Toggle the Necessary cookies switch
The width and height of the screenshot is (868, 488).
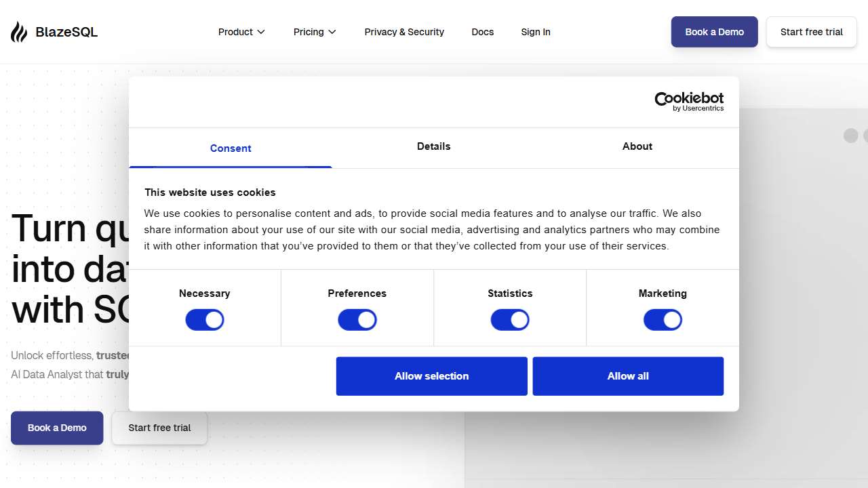click(x=205, y=320)
